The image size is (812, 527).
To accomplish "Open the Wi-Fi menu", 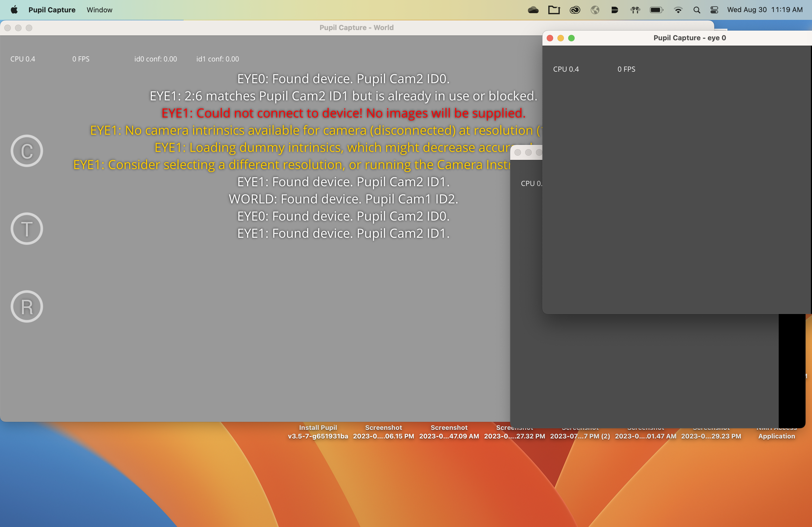I will coord(678,10).
